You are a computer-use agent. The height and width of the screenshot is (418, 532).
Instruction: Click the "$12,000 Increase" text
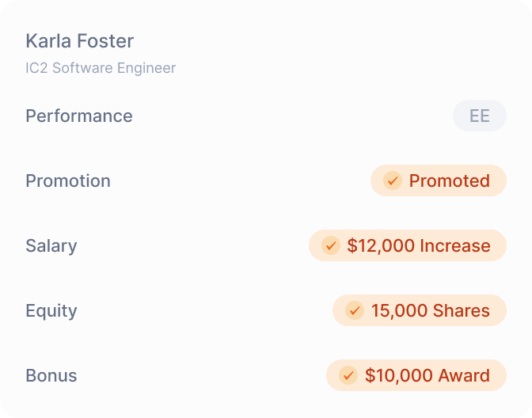(418, 245)
